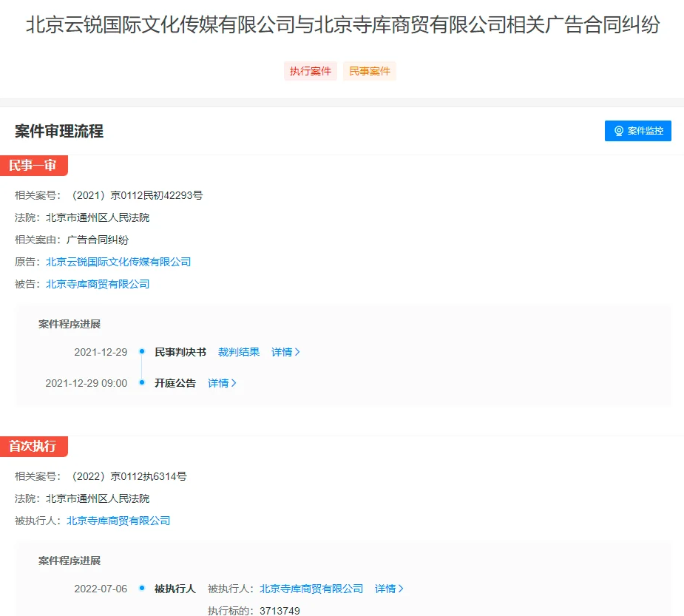Viewport: 684px width, 616px height.
Task: Select the 执行案件 tag
Action: tap(310, 71)
